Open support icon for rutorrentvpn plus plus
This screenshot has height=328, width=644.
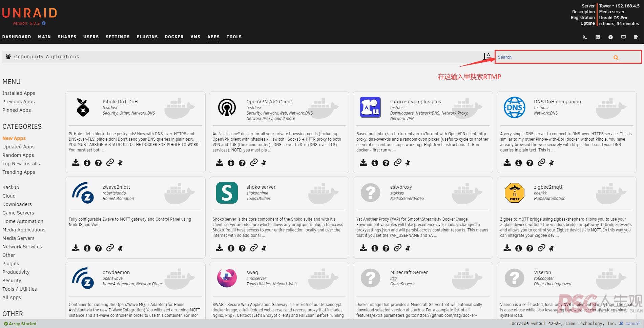(x=386, y=163)
